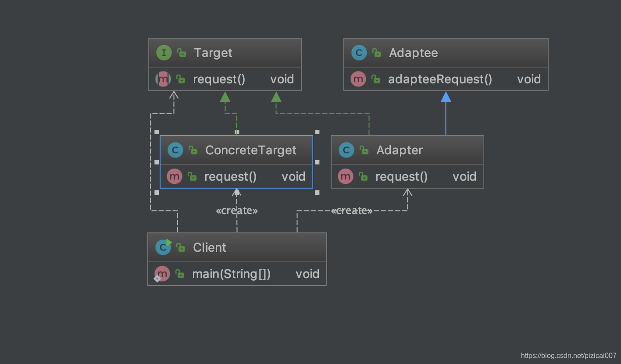Click the runnable class icon beside Client
The image size is (621, 364).
[x=163, y=247]
